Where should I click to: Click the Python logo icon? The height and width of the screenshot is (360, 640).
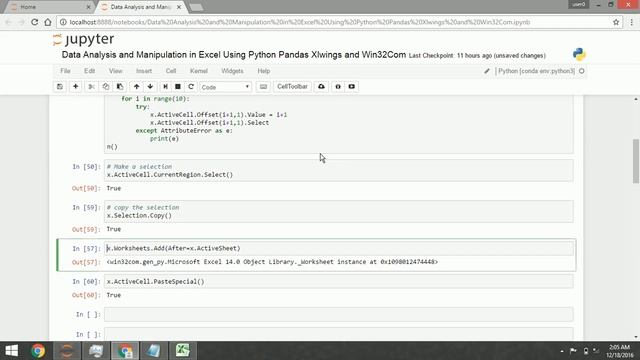click(579, 54)
